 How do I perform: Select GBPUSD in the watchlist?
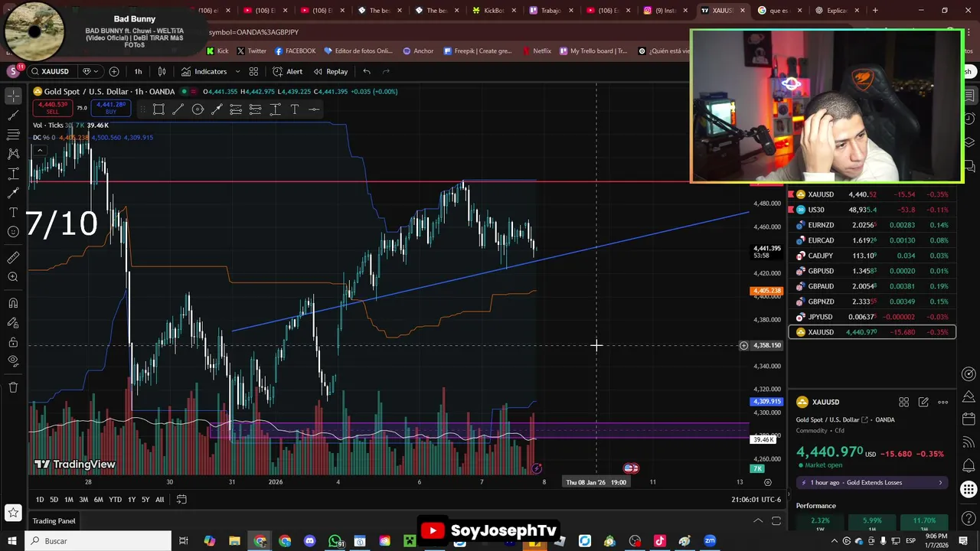(872, 271)
